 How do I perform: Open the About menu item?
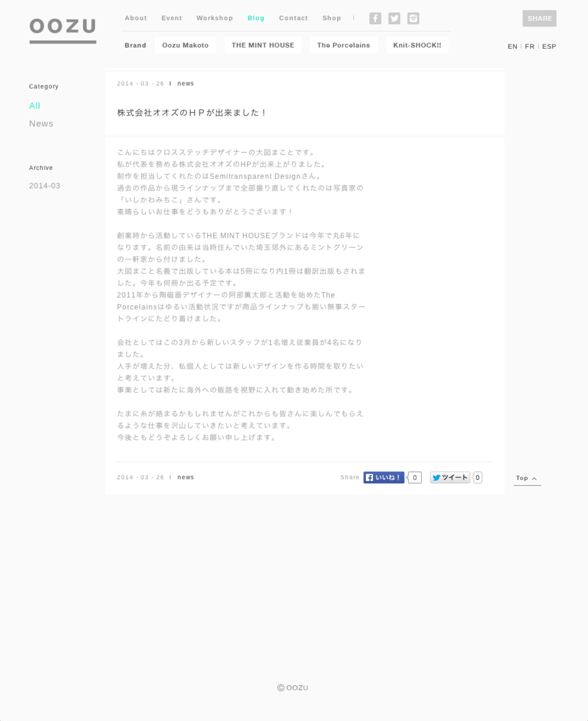point(136,18)
